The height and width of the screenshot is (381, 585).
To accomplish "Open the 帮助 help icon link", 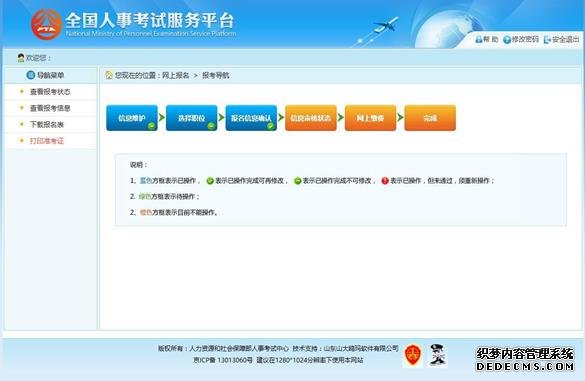I will [x=479, y=40].
